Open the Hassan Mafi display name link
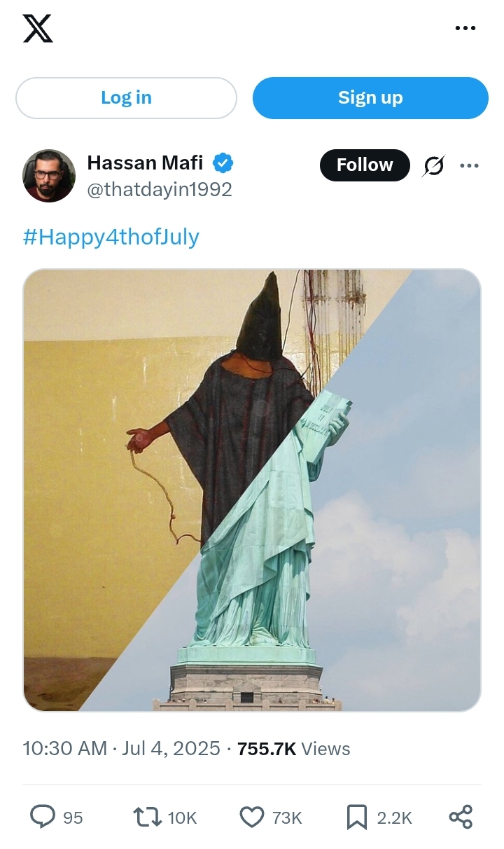 coord(145,163)
